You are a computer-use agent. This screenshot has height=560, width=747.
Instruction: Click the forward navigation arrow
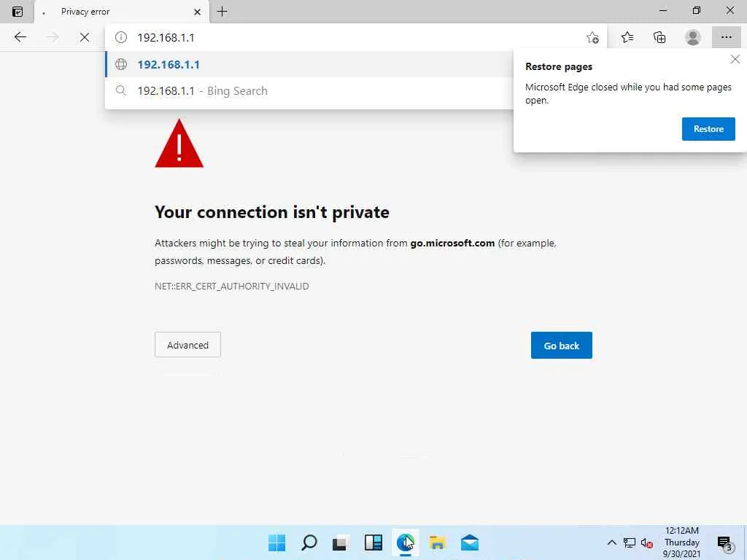[x=53, y=37]
